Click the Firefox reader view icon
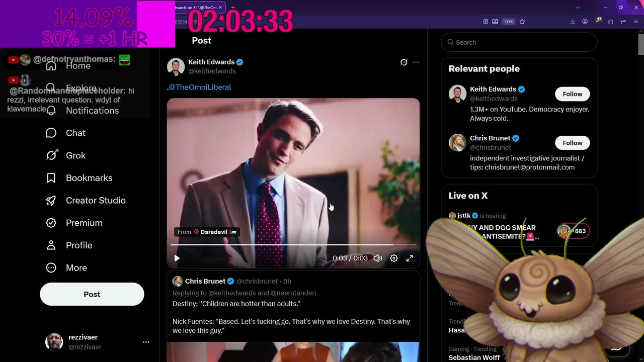This screenshot has height=362, width=644. tap(486, 22)
